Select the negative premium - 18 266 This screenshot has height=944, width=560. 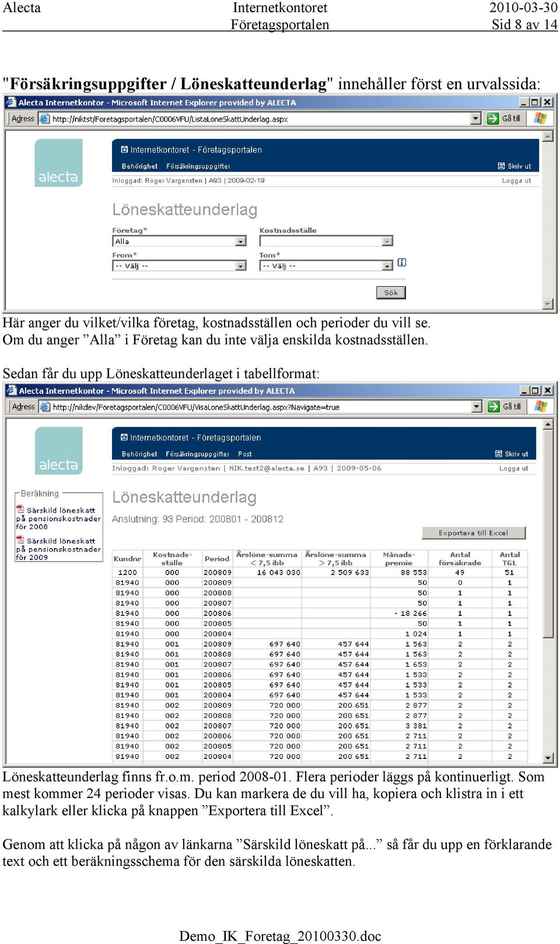pos(411,614)
